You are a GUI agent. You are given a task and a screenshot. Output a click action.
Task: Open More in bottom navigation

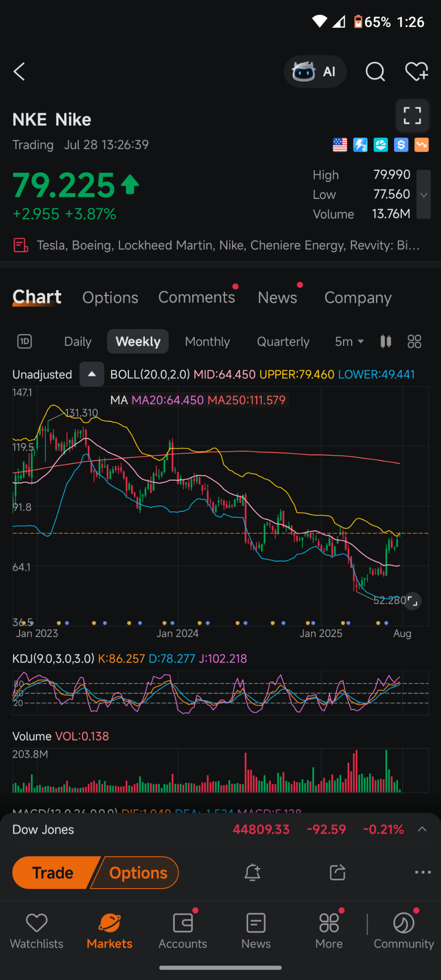(x=329, y=931)
